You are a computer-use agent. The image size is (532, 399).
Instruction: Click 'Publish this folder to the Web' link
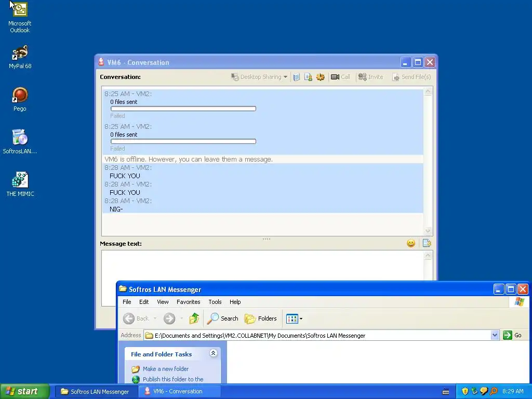[x=173, y=379]
